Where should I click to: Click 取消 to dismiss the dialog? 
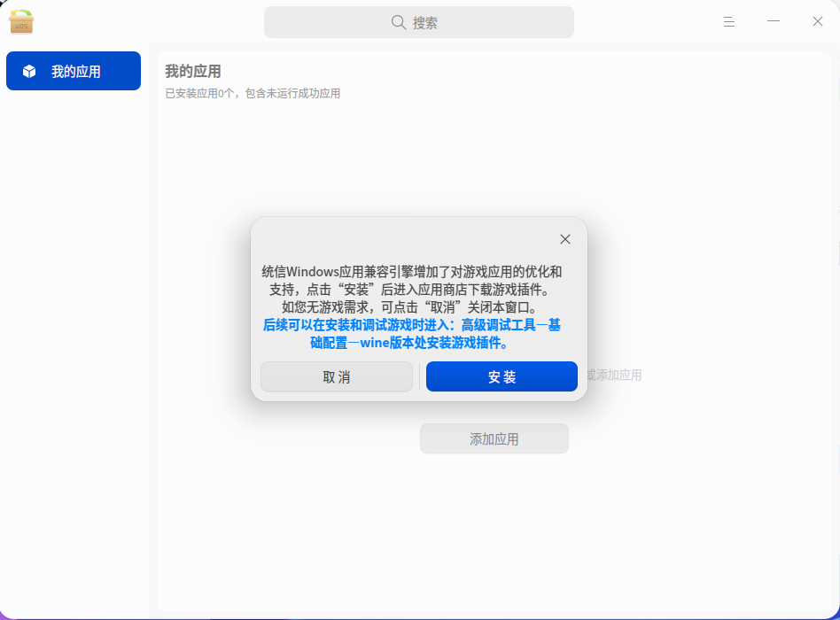click(337, 376)
